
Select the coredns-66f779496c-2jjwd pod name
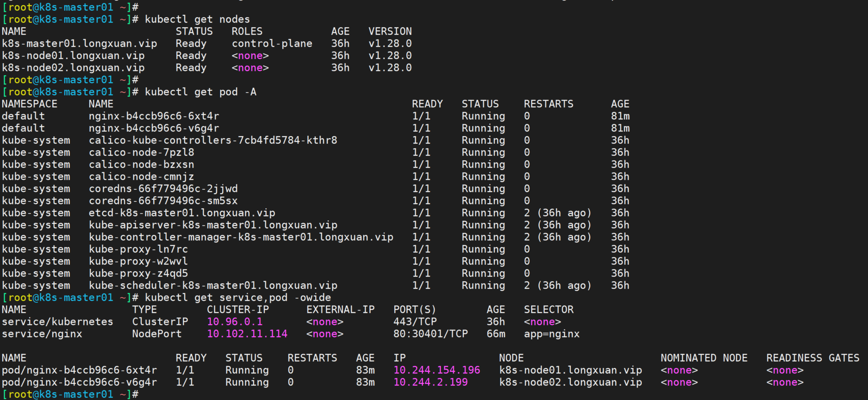[163, 189]
